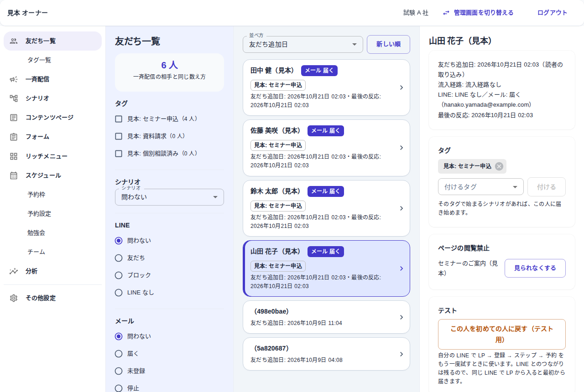
Task: Select LINE filter 友だち radio
Action: (119, 258)
